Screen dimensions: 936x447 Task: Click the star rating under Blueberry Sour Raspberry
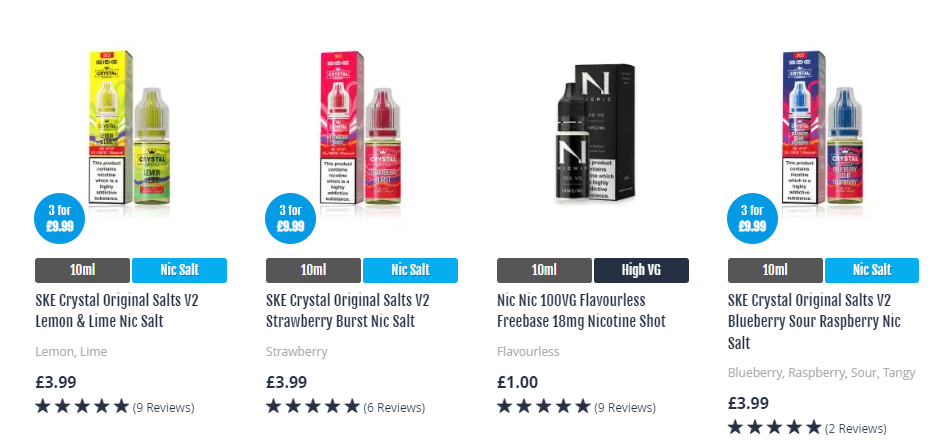tap(774, 428)
